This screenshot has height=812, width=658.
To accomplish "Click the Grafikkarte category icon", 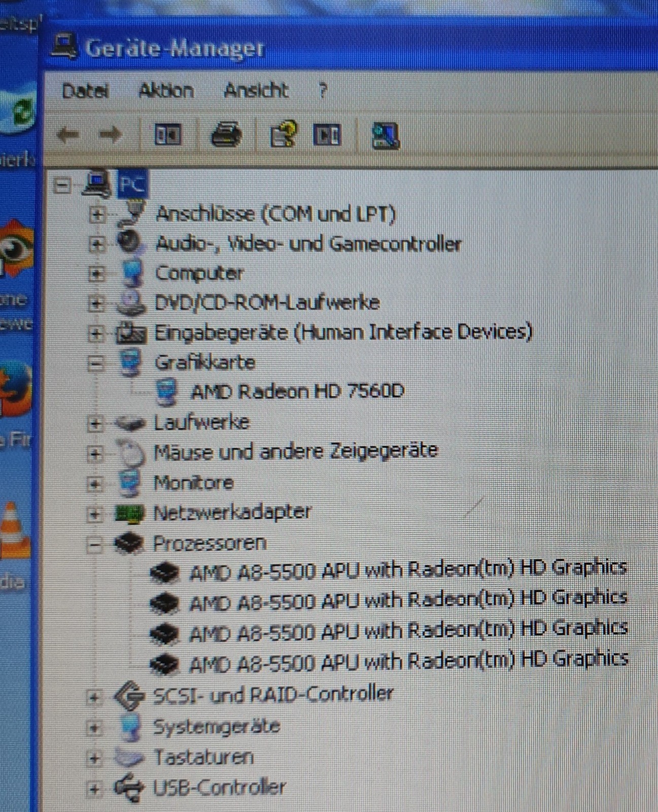I will coord(131,362).
